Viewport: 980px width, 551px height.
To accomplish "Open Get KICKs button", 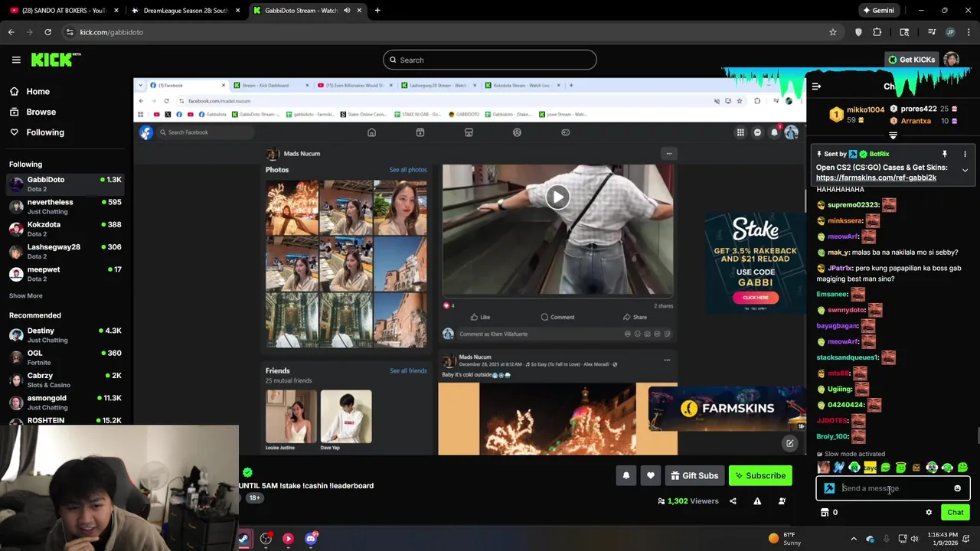I will (911, 60).
